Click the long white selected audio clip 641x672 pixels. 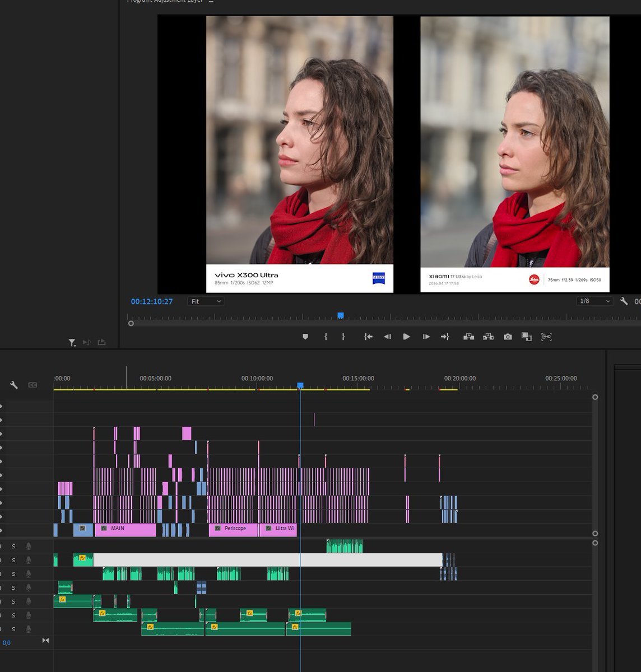[x=268, y=560]
